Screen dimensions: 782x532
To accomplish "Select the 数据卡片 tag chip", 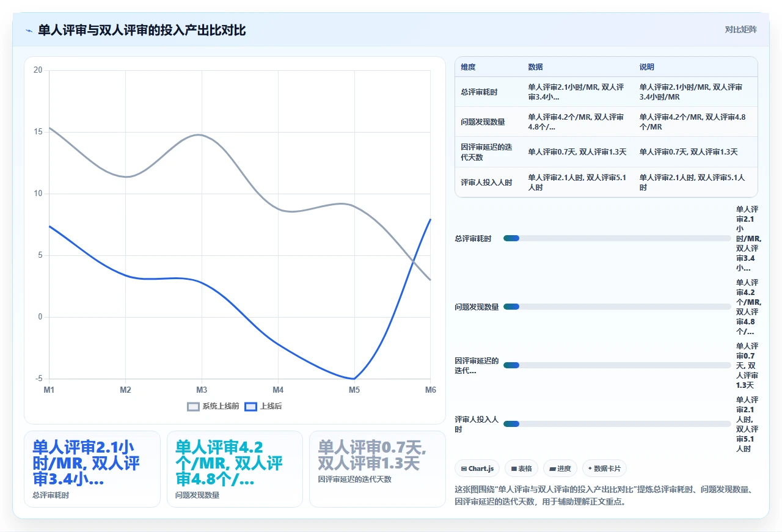I will 604,468.
